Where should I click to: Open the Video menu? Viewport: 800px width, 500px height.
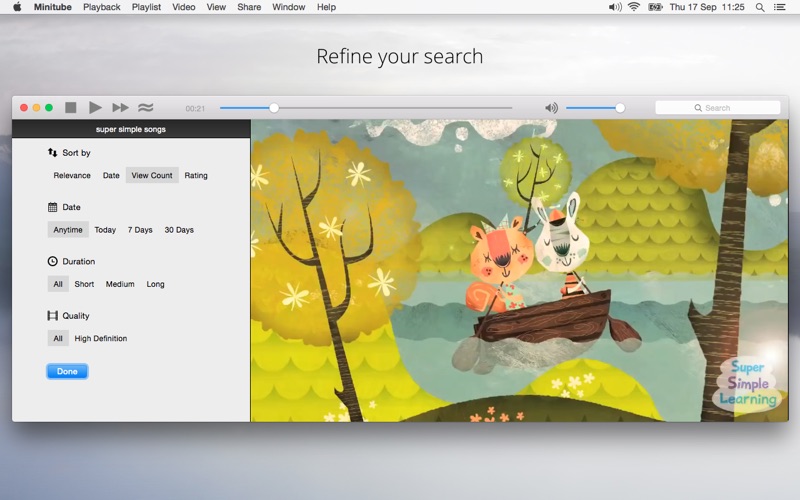point(184,7)
